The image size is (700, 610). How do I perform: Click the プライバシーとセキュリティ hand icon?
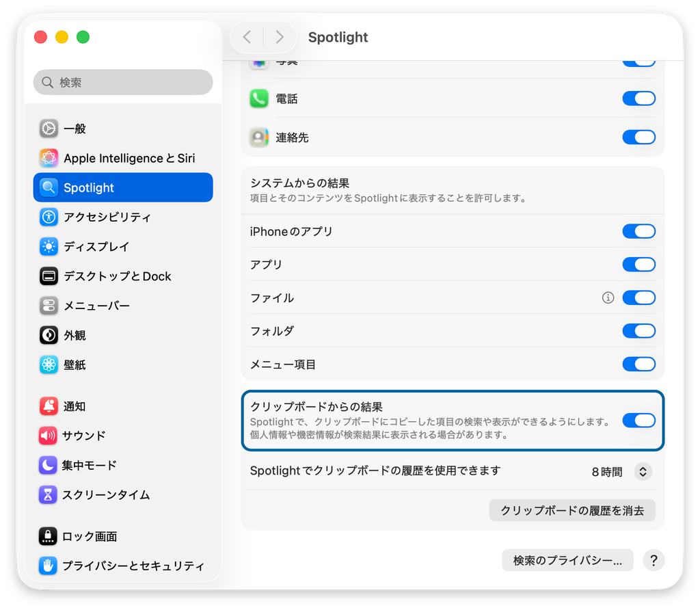coord(48,566)
